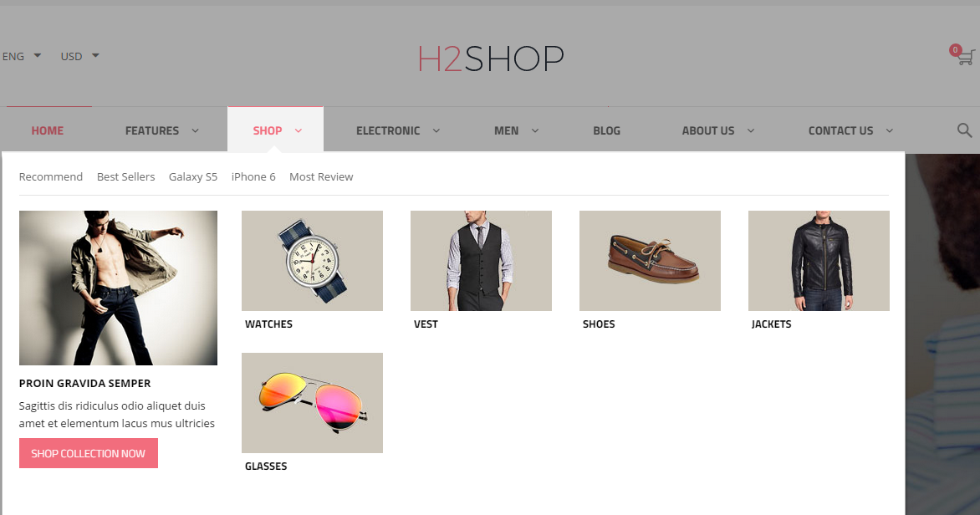Go to the Home menu item
This screenshot has width=980, height=515.
tap(48, 130)
